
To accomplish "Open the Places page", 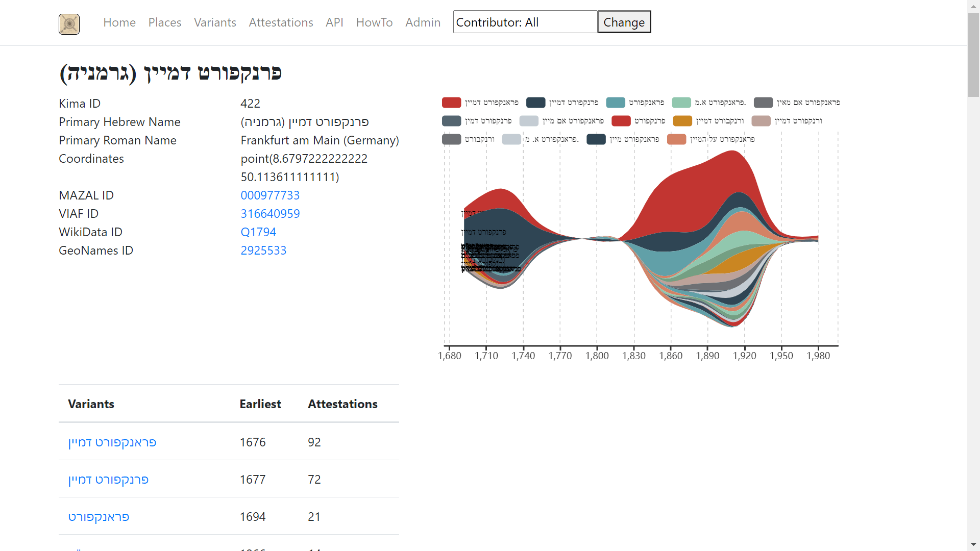I will pyautogui.click(x=165, y=22).
